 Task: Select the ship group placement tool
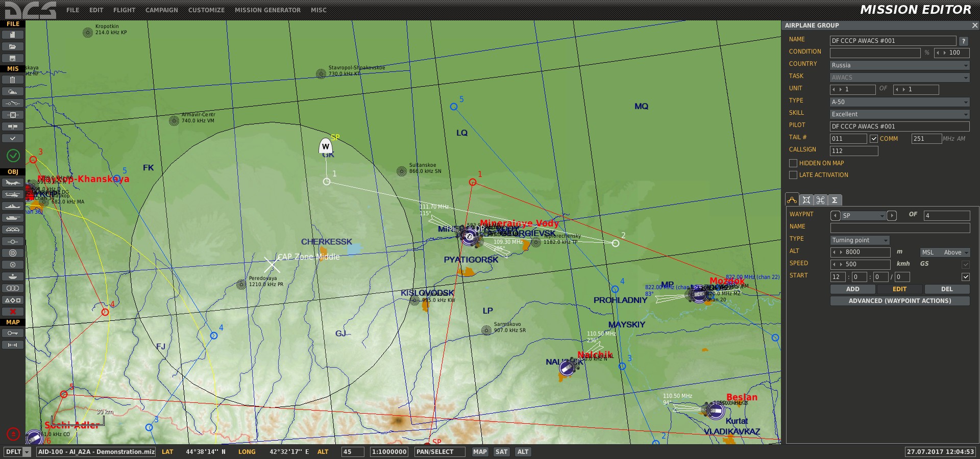click(13, 206)
